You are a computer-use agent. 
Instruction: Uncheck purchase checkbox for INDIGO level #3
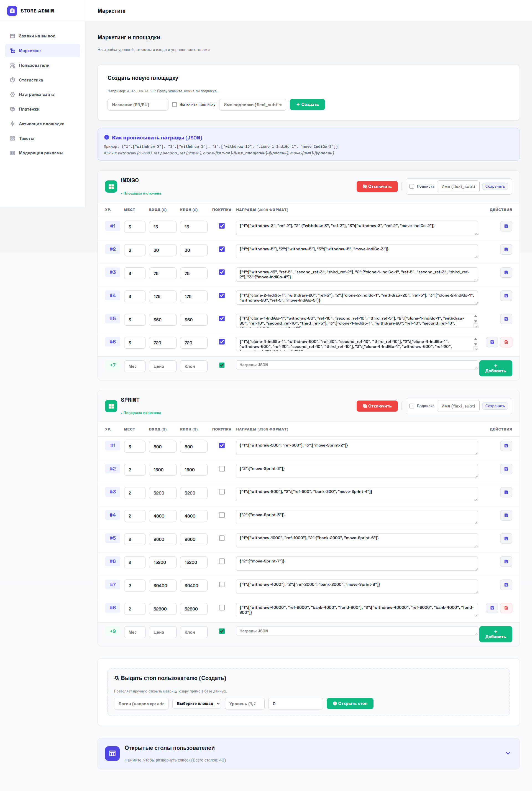(x=222, y=272)
